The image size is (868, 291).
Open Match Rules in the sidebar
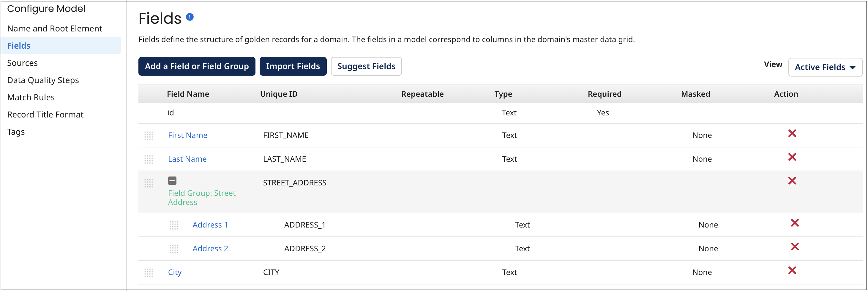click(31, 97)
